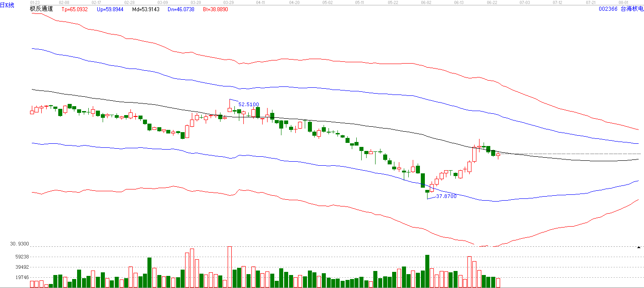This screenshot has width=644, height=288.
Task: Click stock code 002366
Action: [608, 9]
